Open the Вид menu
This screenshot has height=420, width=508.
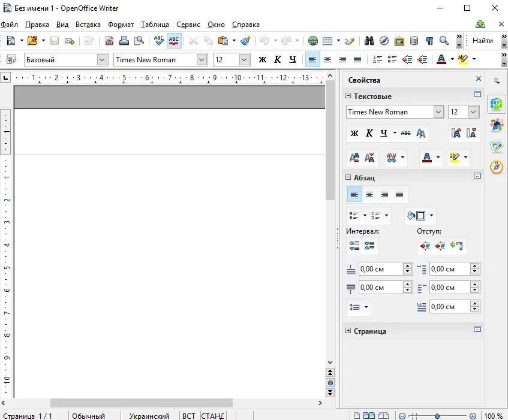(x=62, y=25)
